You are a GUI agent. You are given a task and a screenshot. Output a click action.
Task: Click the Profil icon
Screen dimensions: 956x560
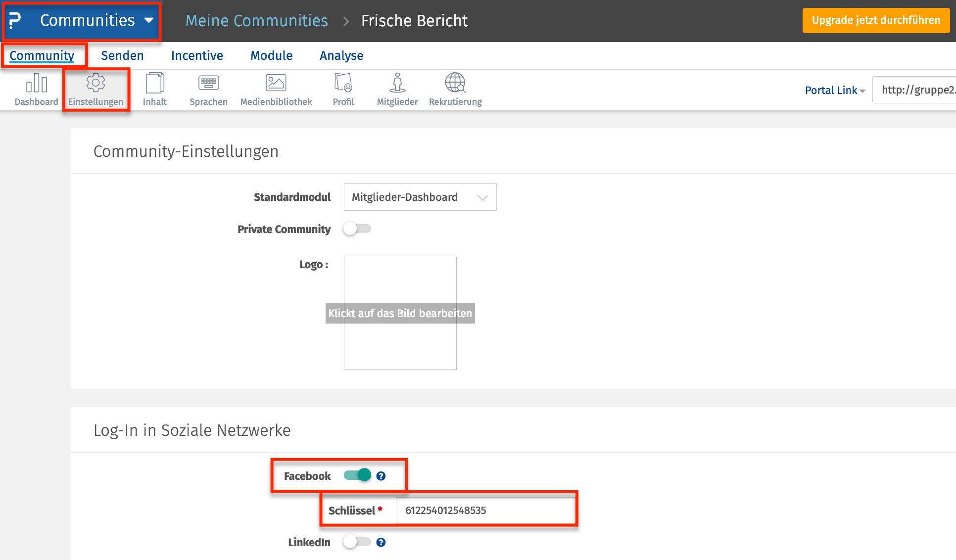pos(343,83)
